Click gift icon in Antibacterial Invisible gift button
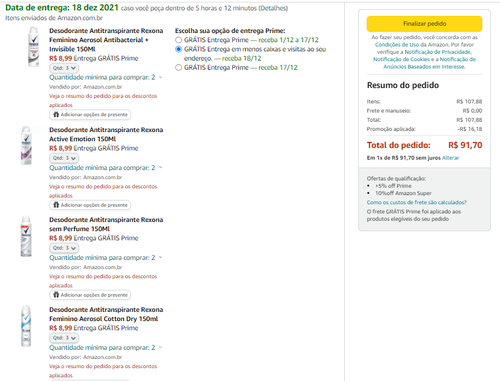The height and width of the screenshot is (381, 500). pos(56,114)
